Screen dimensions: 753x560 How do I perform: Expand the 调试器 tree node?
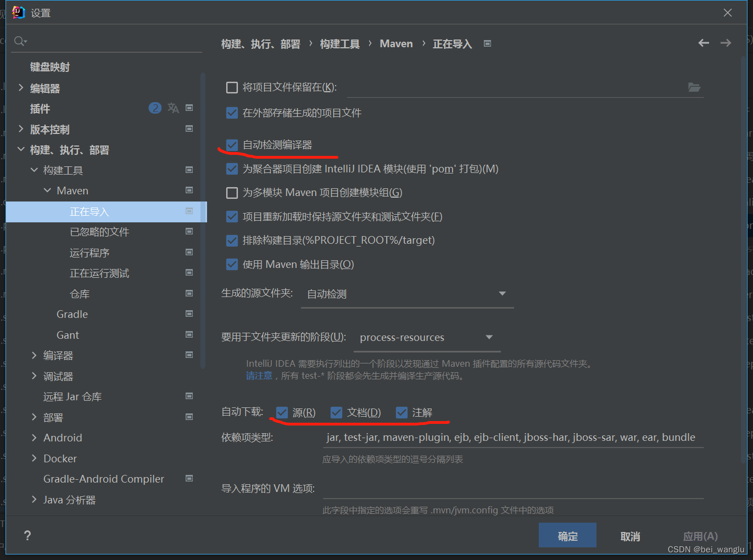pos(34,376)
